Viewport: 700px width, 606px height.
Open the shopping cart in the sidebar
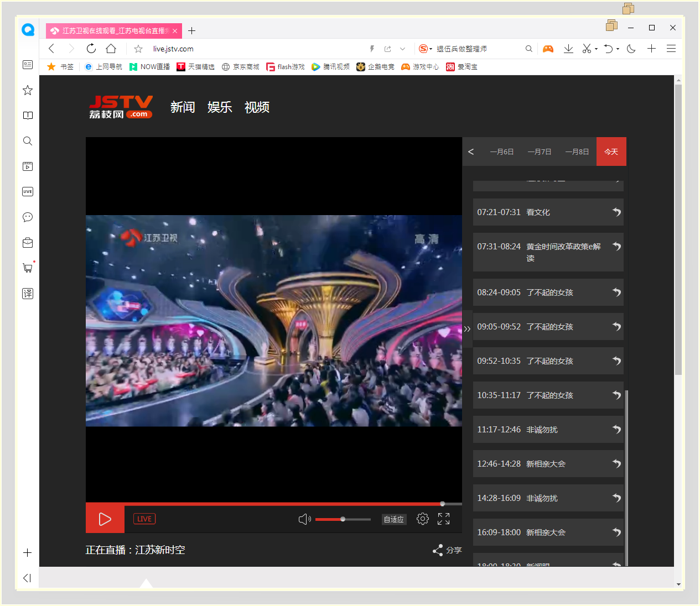click(28, 268)
